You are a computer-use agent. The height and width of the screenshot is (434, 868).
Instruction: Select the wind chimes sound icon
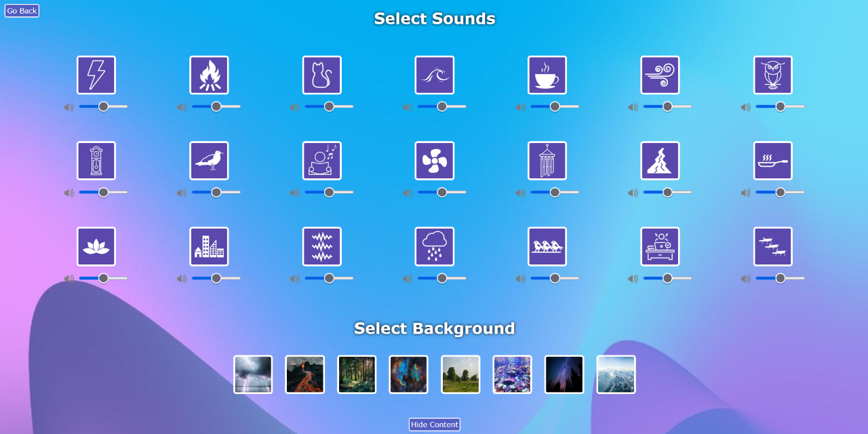(x=547, y=161)
